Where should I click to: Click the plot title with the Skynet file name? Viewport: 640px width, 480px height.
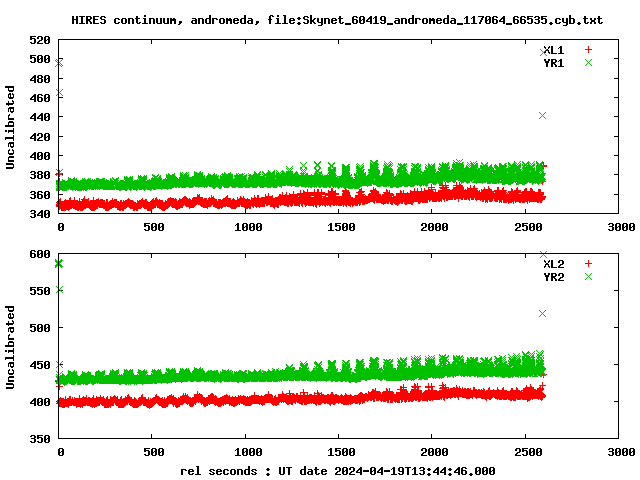[x=337, y=20]
